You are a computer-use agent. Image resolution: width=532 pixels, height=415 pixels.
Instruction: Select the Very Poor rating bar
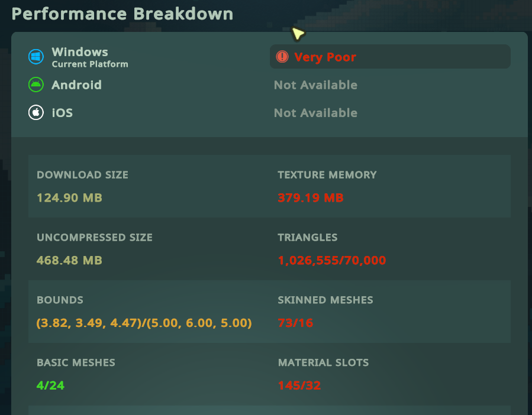tap(390, 57)
